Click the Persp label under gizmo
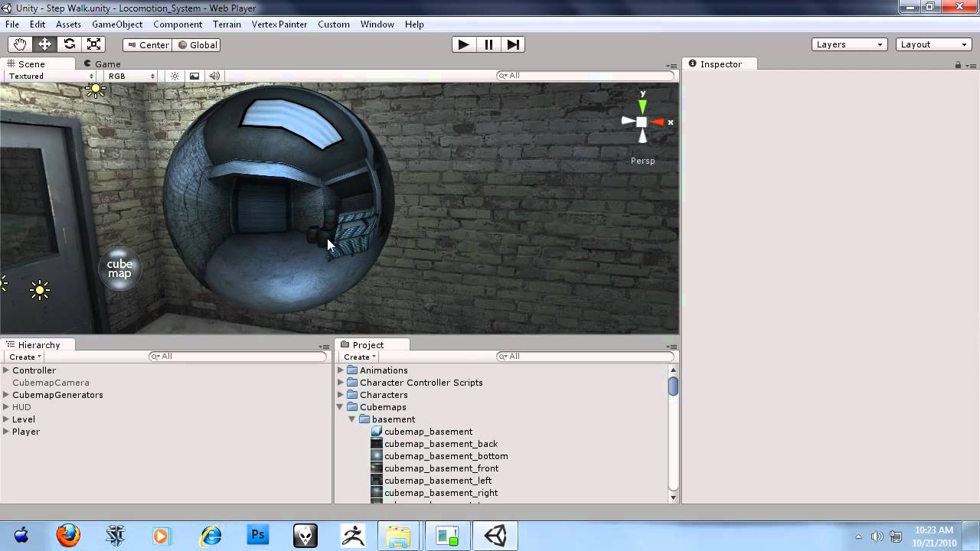 click(x=643, y=161)
